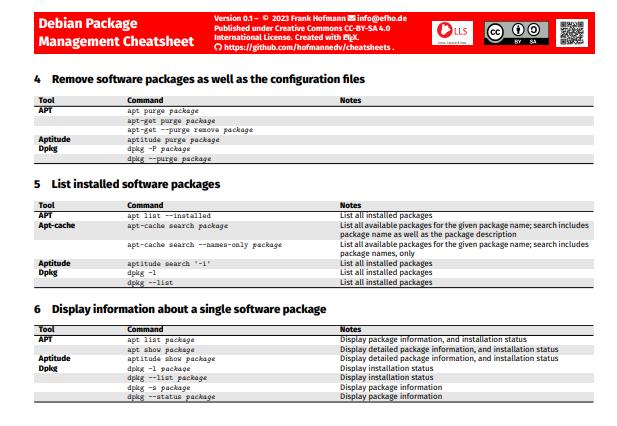Click the Apt-cache tool label

pos(57,225)
